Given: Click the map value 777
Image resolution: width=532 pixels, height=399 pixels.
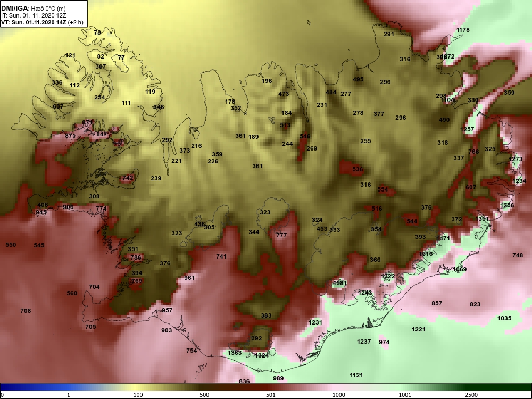Looking at the screenshot, I should [281, 235].
